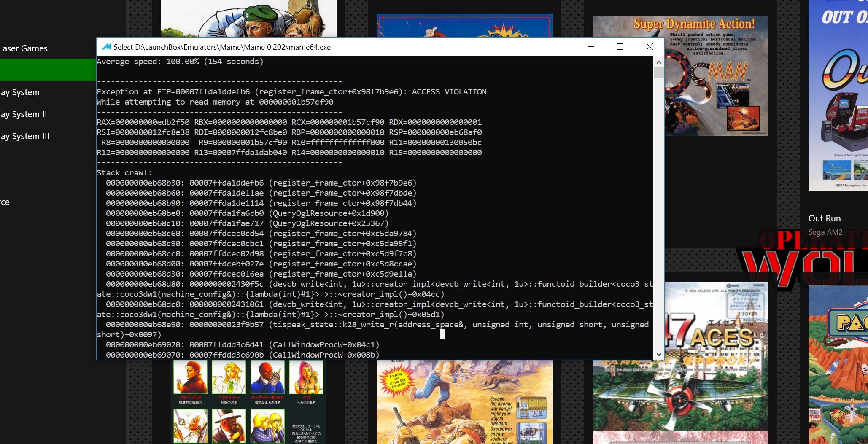Select Play System II in sidebar

pos(24,114)
